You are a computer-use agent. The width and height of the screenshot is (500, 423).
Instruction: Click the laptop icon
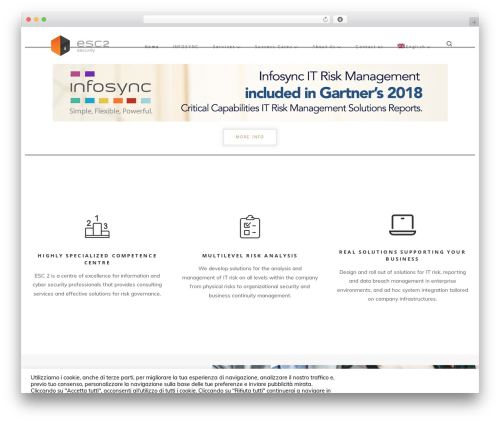(x=403, y=225)
